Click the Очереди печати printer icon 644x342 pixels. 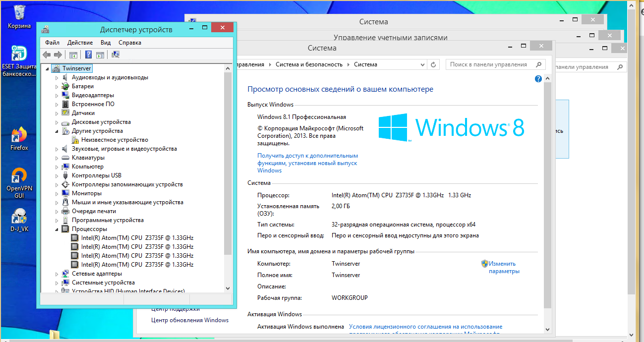coord(65,211)
